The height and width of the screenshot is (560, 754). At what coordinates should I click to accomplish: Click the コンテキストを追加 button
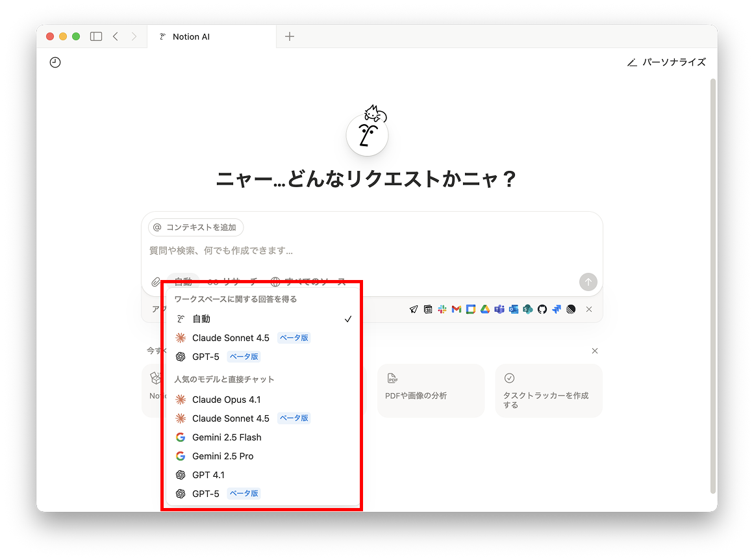[195, 227]
